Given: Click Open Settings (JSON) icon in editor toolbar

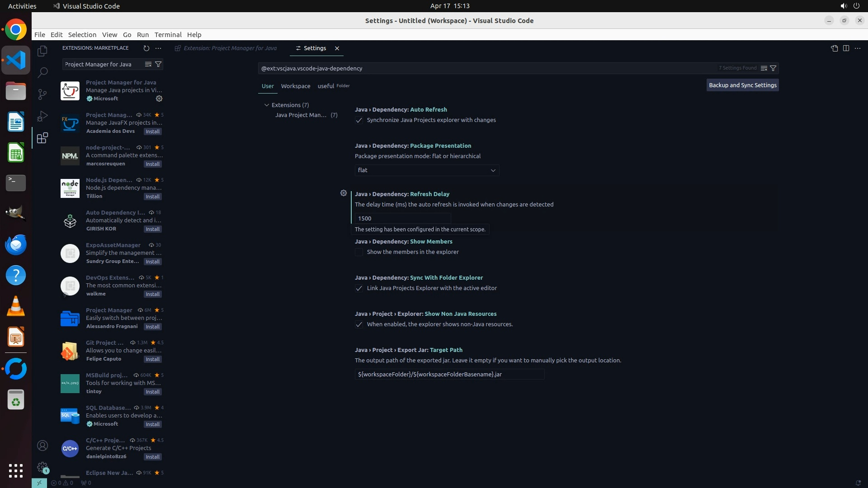Looking at the screenshot, I should 834,48.
